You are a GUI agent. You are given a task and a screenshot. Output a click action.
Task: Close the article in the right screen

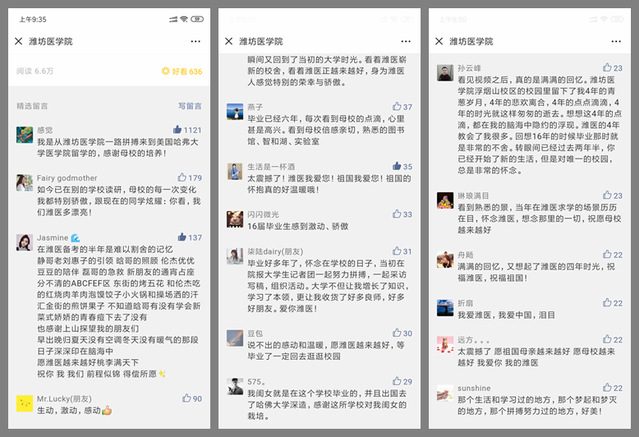click(438, 41)
